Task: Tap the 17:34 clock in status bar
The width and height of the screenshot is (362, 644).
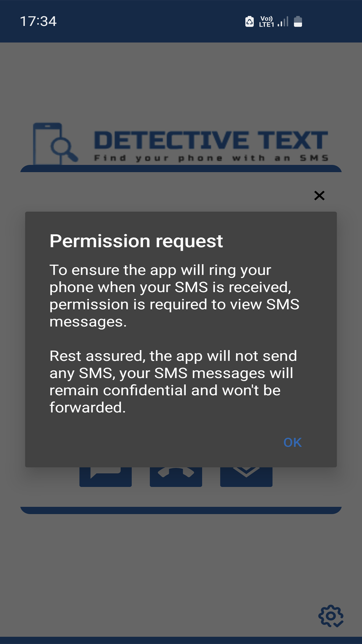Action: [x=38, y=21]
